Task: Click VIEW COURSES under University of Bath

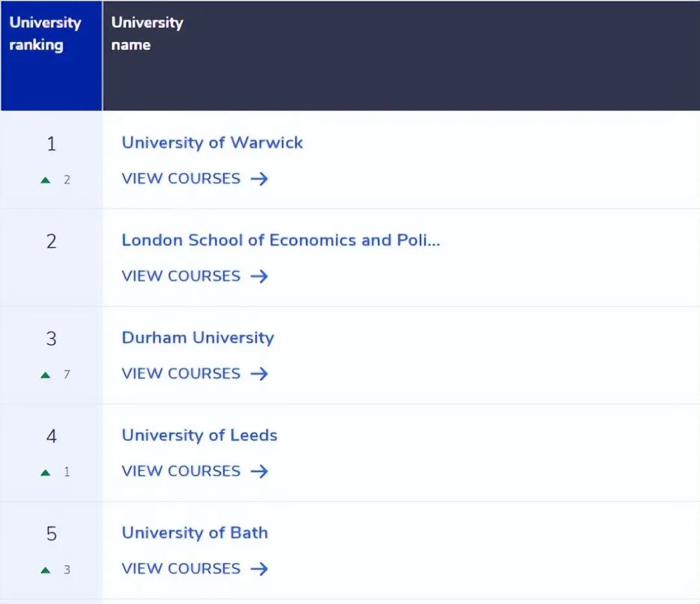Action: click(181, 568)
